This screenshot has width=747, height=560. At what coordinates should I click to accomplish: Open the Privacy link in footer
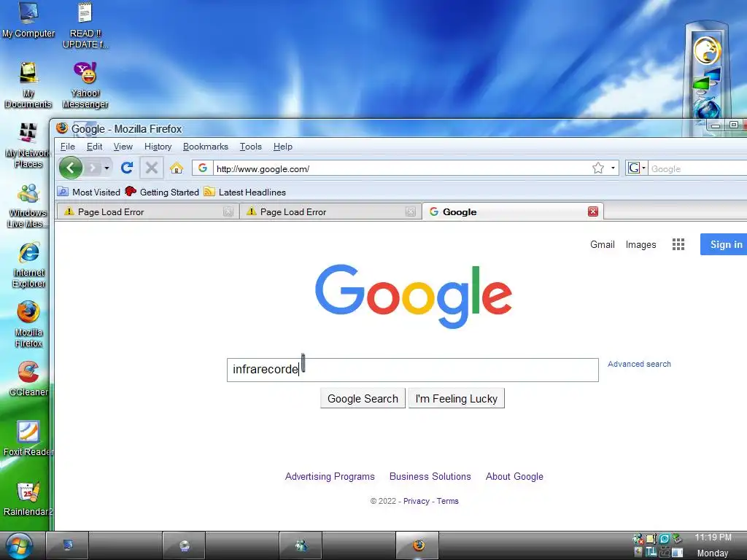point(416,501)
